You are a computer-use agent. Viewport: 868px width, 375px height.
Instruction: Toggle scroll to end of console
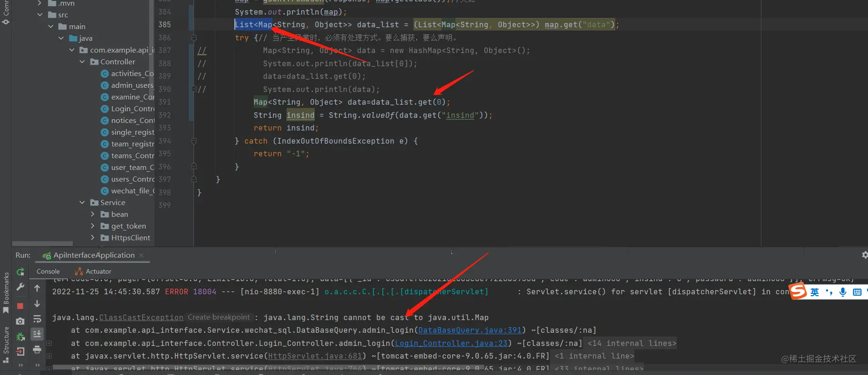coord(37,334)
